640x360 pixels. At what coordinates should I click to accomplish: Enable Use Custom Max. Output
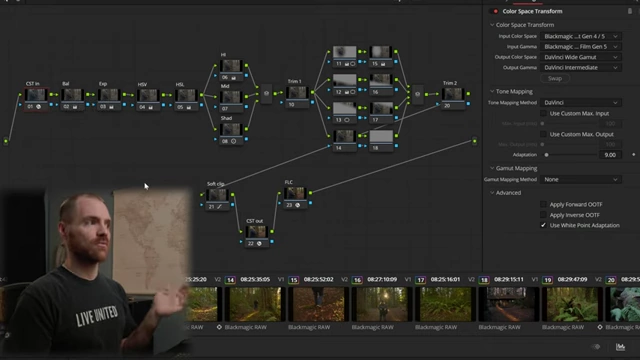point(543,134)
